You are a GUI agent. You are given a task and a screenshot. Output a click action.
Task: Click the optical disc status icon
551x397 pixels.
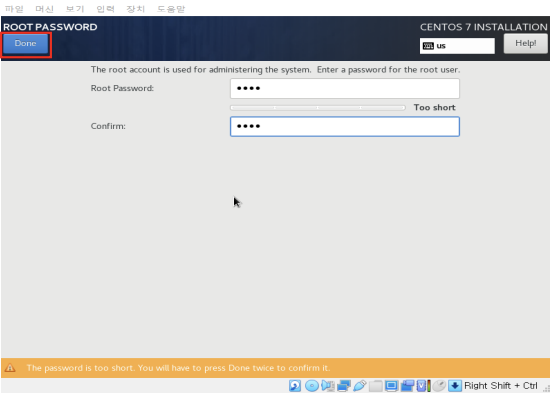click(x=311, y=386)
